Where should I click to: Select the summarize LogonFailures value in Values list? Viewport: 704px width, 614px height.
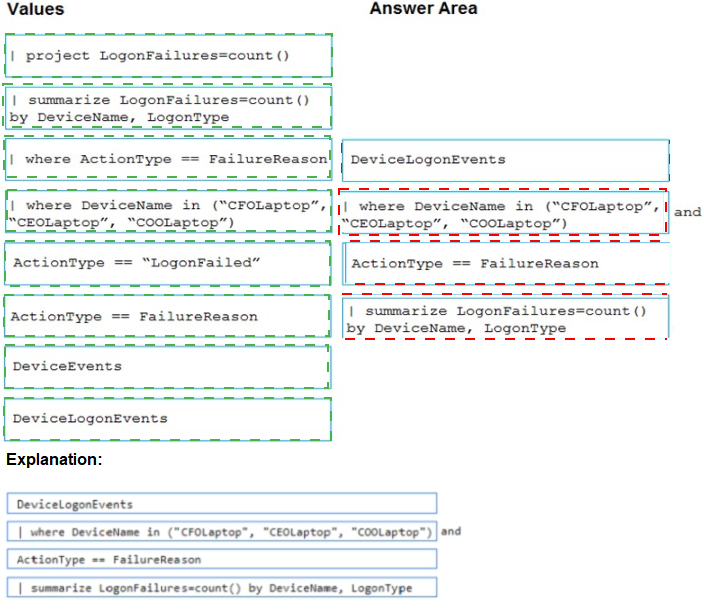[x=168, y=108]
